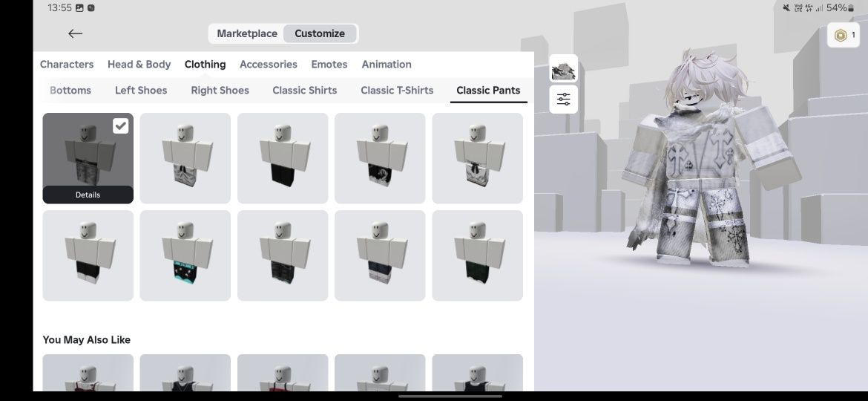Switch to the Customize tab
Screen dimensions: 868x401
[320, 33]
